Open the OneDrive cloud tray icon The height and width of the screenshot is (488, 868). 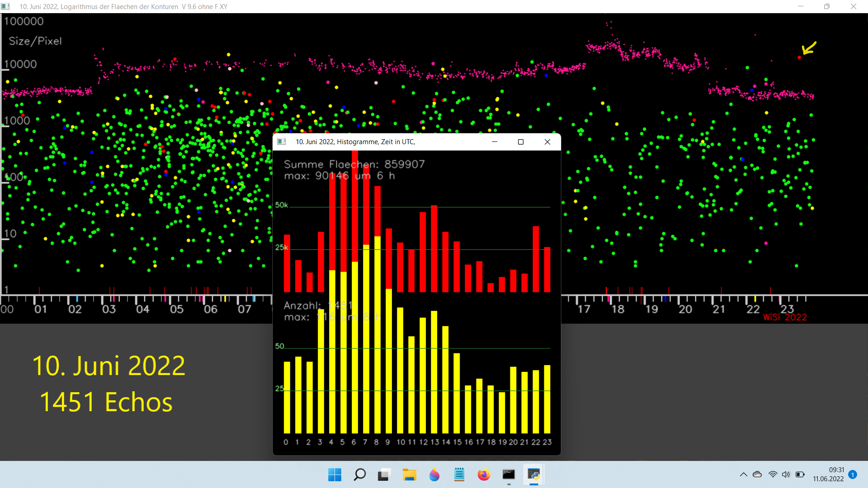(757, 474)
